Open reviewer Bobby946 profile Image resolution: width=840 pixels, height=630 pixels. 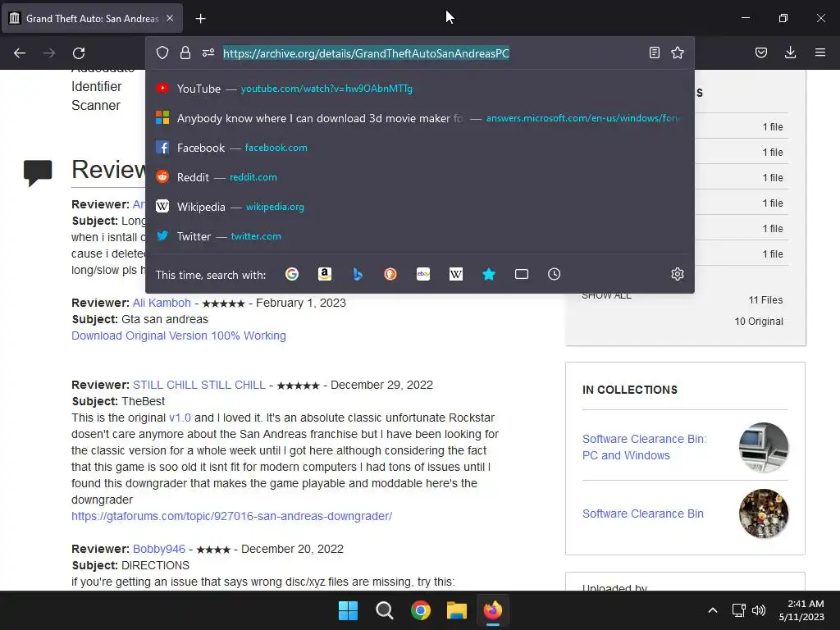pos(159,549)
